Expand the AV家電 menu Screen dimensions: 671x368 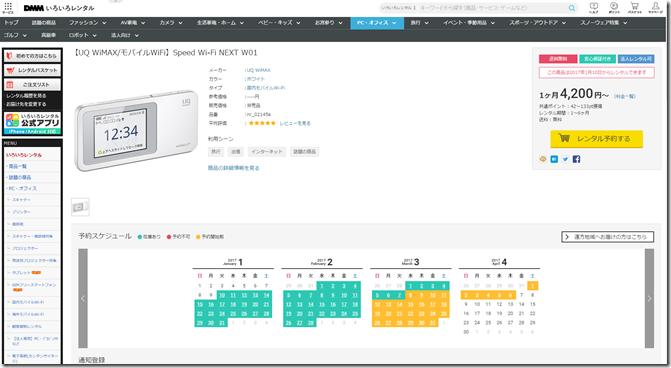tap(133, 23)
